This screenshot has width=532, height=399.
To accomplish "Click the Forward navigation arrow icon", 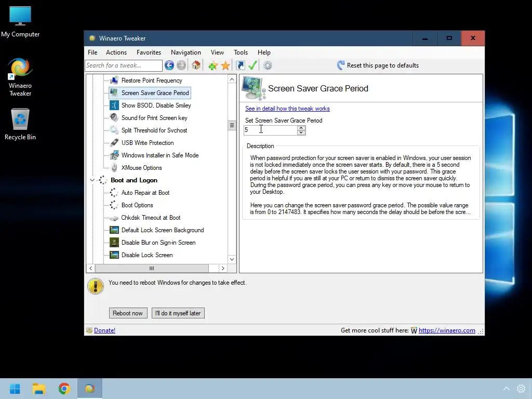I will (181, 65).
